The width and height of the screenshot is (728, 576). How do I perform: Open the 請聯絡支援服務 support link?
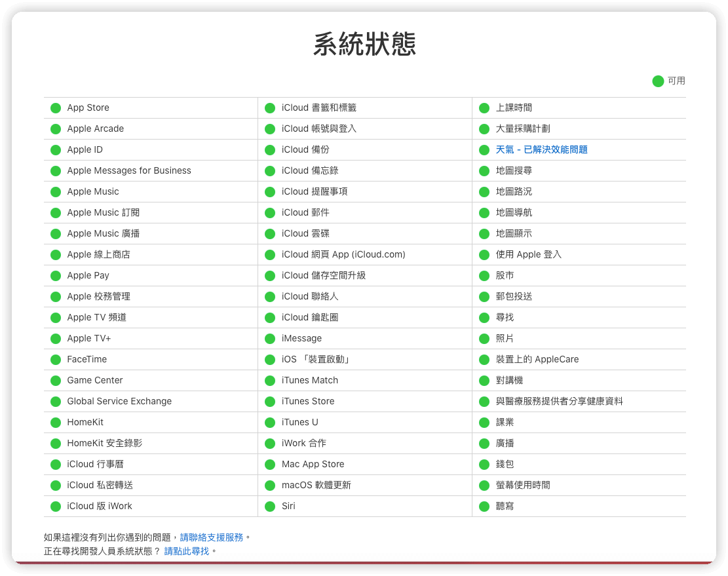pyautogui.click(x=211, y=537)
